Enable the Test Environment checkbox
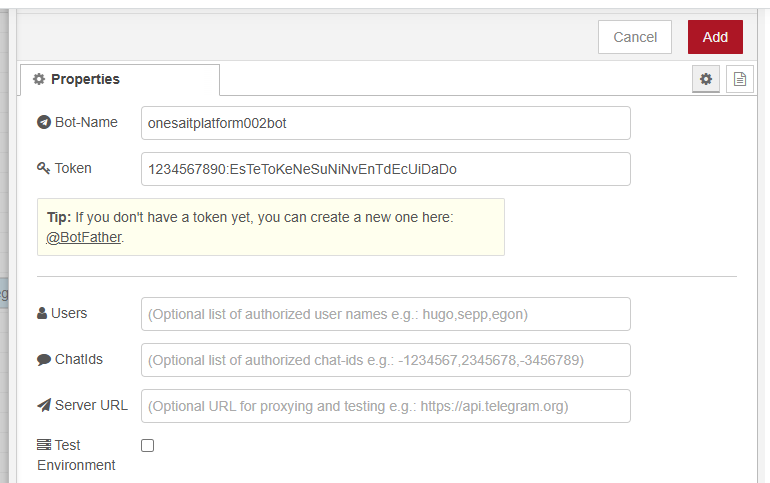 tap(148, 446)
